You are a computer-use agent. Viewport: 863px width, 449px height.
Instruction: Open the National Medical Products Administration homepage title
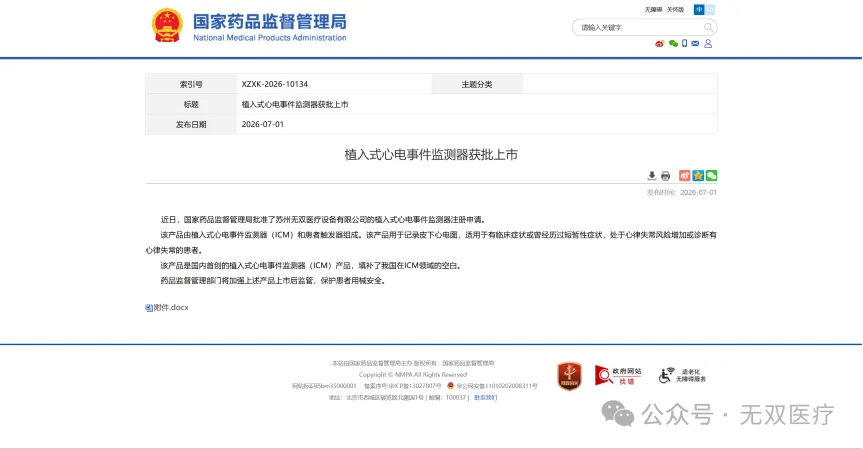[x=270, y=27]
